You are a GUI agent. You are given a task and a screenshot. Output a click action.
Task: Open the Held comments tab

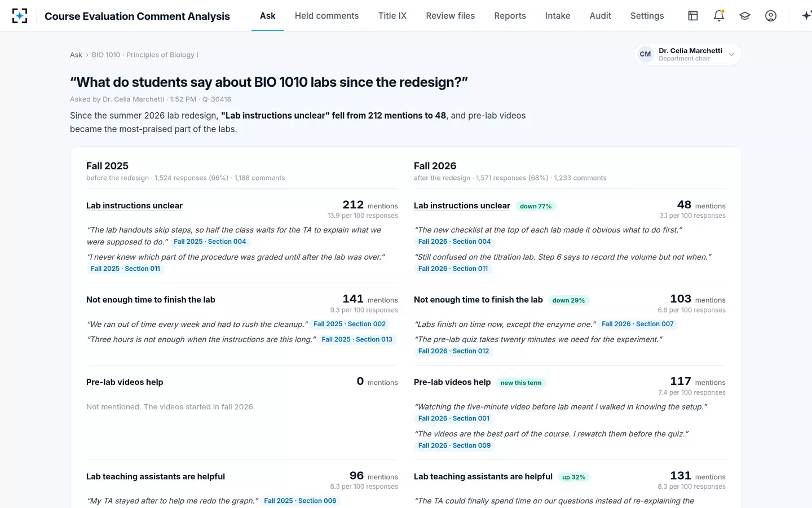pyautogui.click(x=326, y=16)
